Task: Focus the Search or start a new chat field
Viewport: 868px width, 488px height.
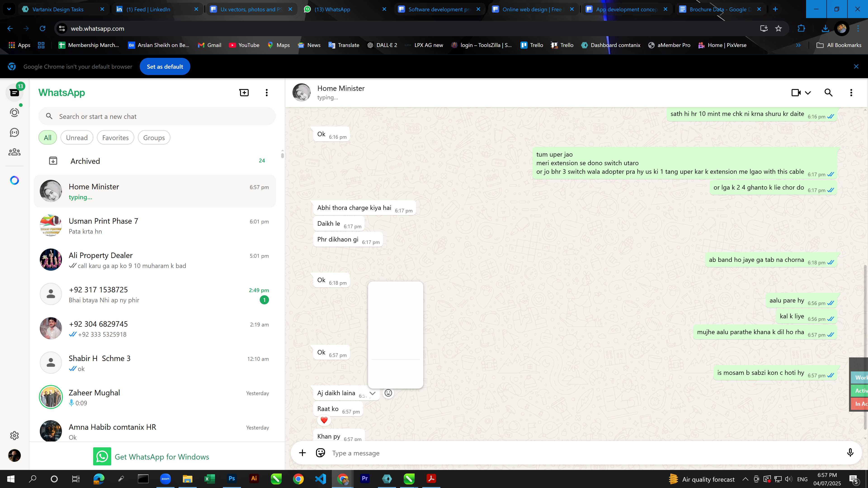Action: click(x=157, y=117)
